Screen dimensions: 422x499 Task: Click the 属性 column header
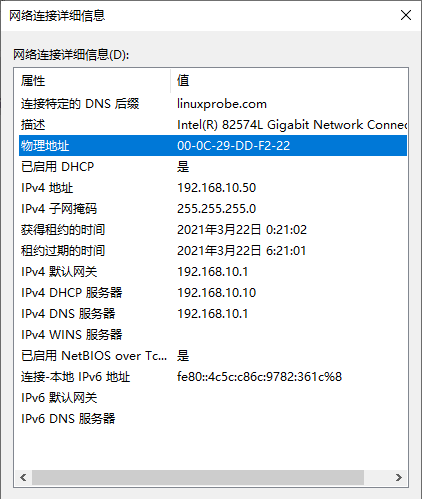(x=93, y=81)
